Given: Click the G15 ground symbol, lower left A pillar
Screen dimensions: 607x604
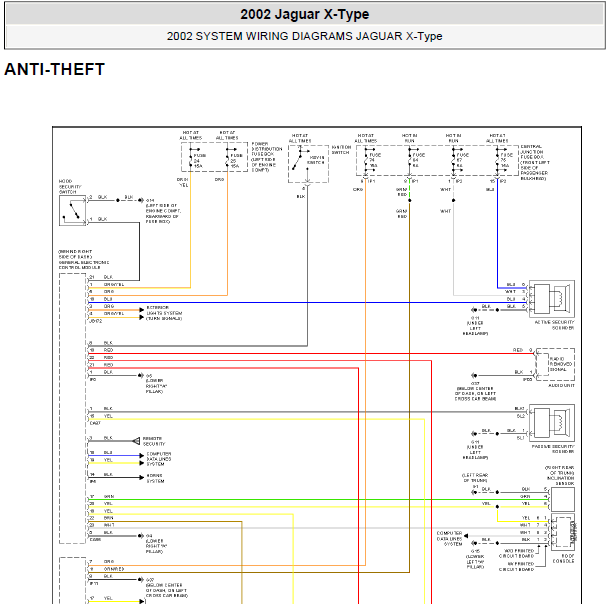Looking at the screenshot, I should (474, 543).
